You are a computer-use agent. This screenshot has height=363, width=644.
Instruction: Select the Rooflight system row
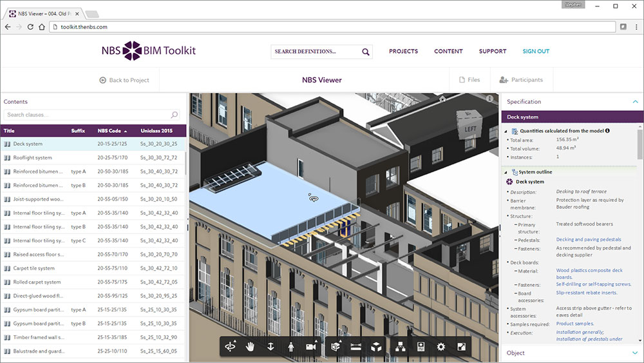point(93,158)
